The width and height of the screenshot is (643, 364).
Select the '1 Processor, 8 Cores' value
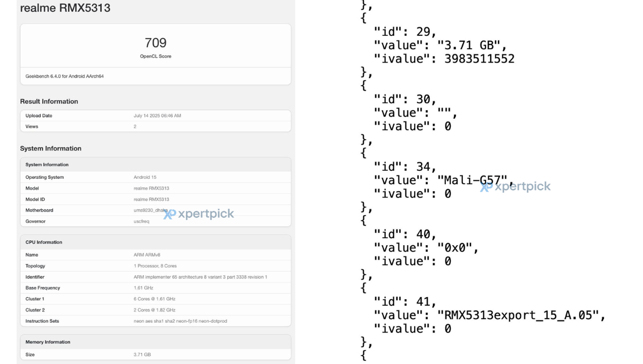click(155, 266)
